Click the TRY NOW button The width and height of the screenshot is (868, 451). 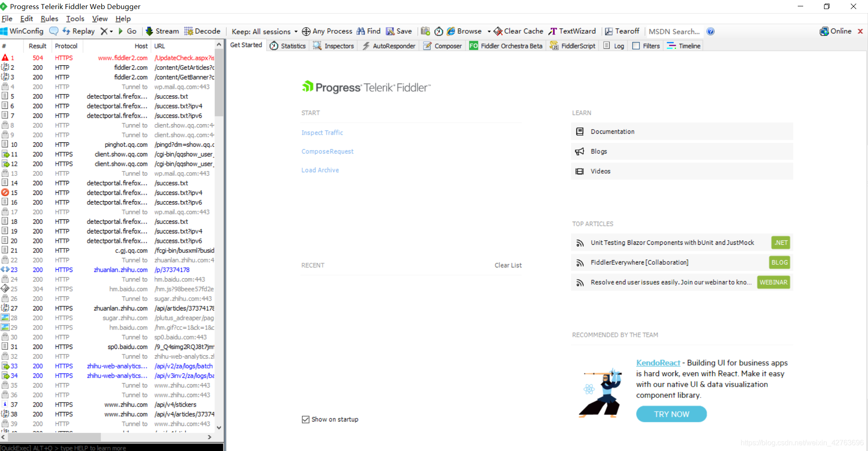tap(671, 414)
